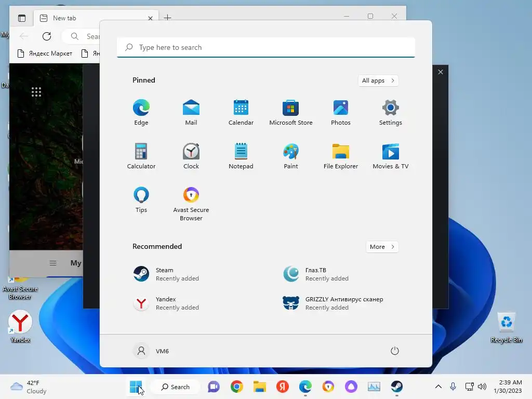Open taskbar Search
Viewport: 532px width, 399px height.
pyautogui.click(x=176, y=387)
